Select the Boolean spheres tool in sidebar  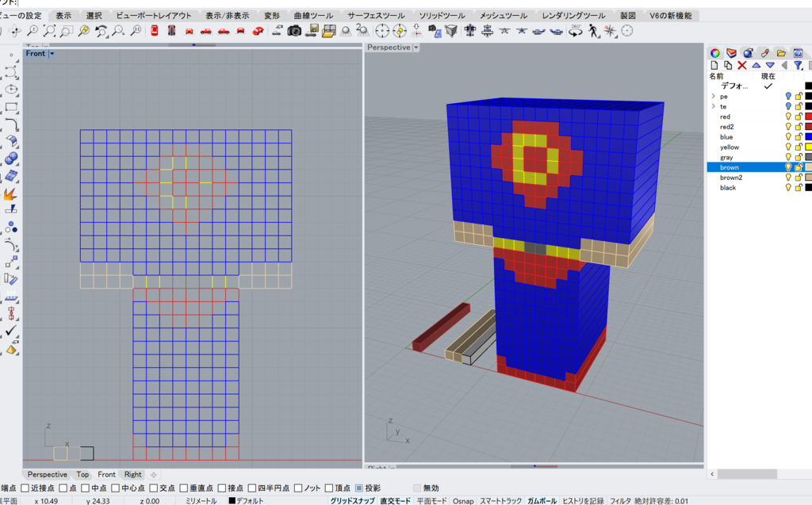(11, 159)
